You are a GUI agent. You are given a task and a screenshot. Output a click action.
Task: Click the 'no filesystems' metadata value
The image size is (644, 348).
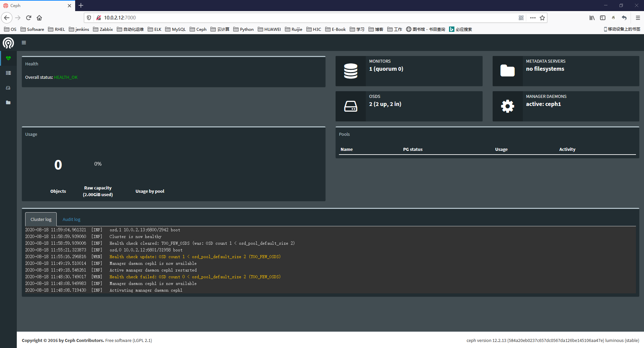pyautogui.click(x=545, y=69)
